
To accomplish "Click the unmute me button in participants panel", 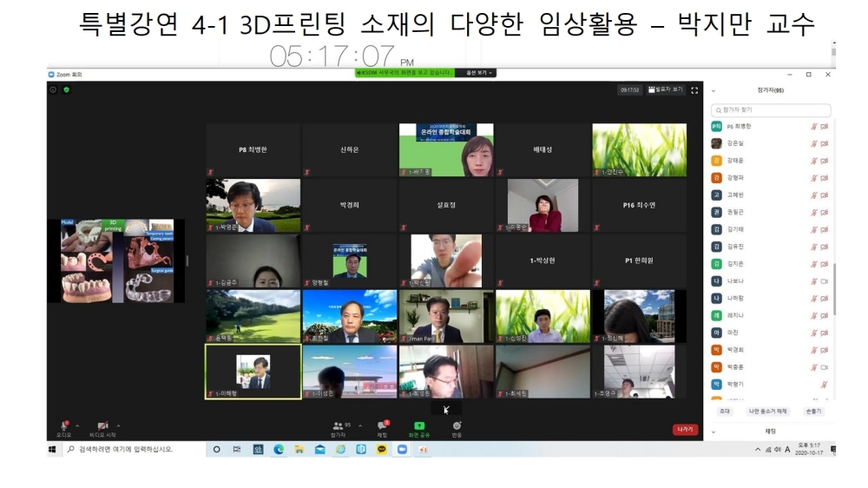I will pos(767,411).
